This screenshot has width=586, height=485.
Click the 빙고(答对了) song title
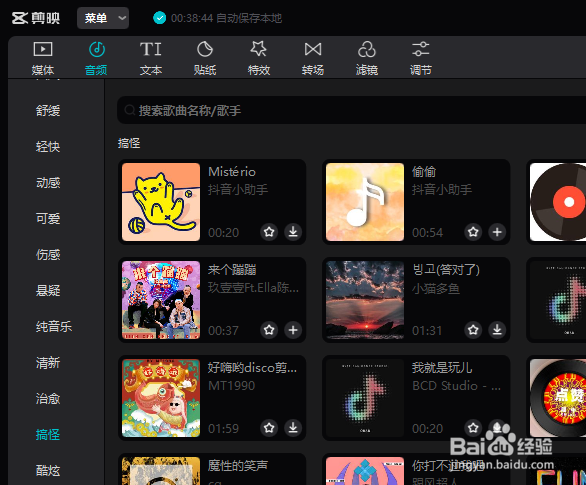(446, 270)
